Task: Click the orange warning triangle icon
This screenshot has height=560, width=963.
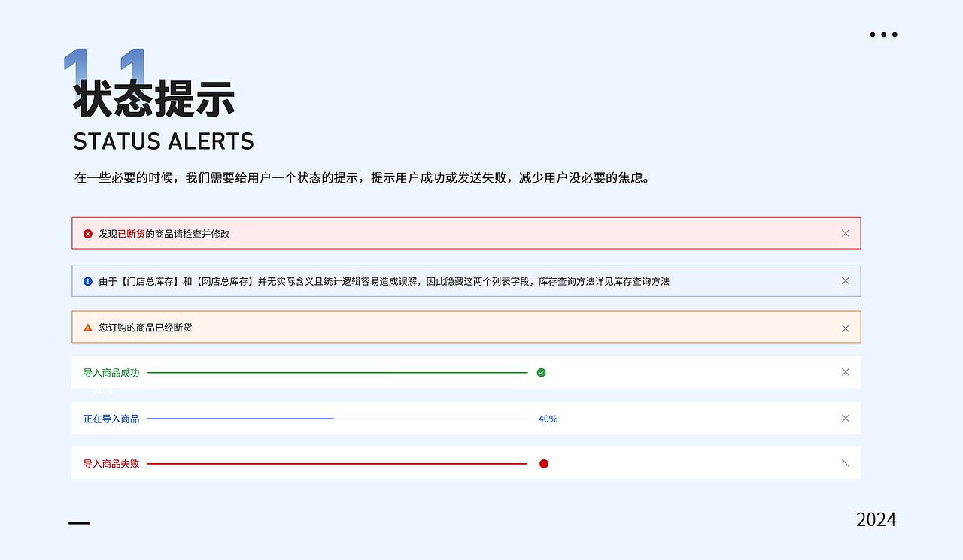Action: (x=88, y=328)
